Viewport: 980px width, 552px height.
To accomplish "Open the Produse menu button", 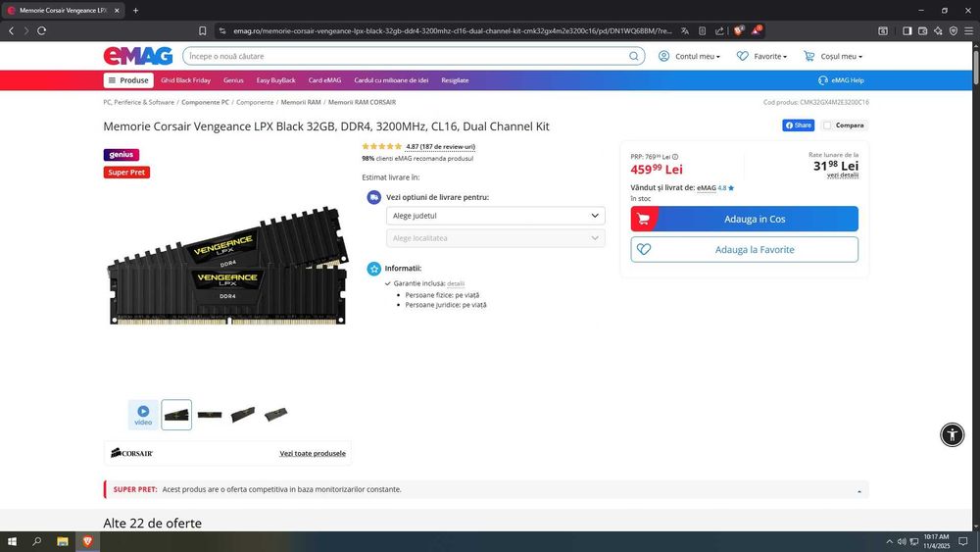I will point(128,80).
